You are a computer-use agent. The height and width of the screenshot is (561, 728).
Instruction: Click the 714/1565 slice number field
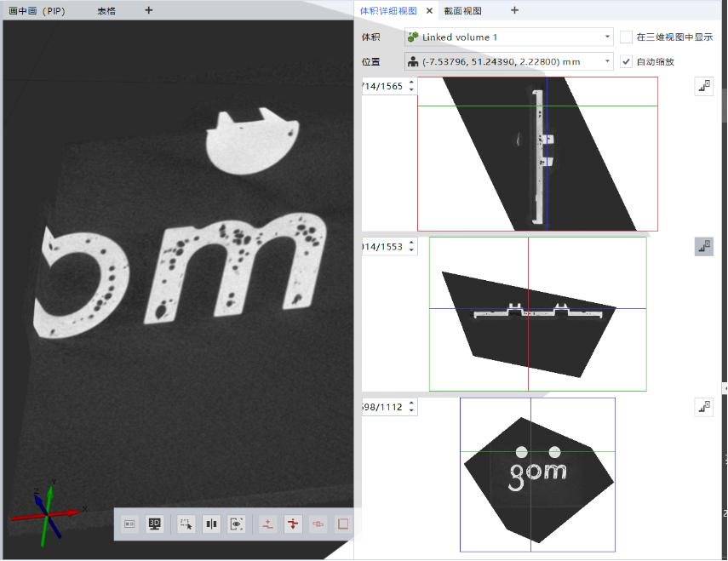(383, 86)
